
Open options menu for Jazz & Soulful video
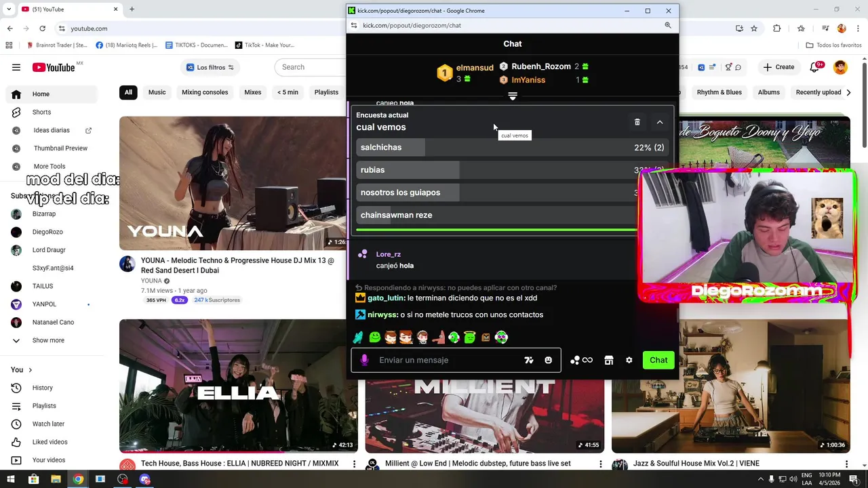coord(846,464)
